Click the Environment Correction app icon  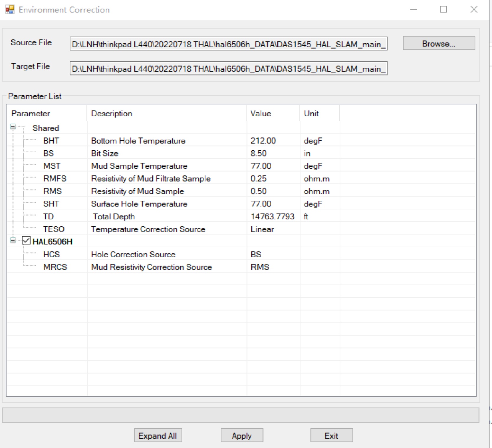[x=10, y=10]
